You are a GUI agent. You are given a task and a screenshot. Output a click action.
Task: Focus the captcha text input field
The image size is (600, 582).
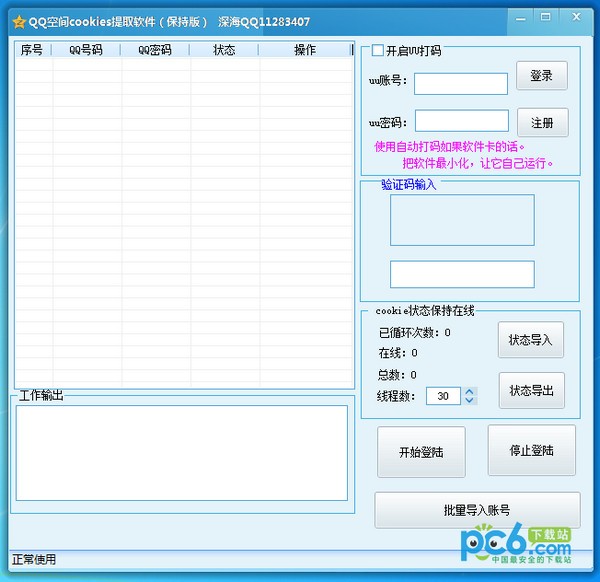click(x=462, y=274)
